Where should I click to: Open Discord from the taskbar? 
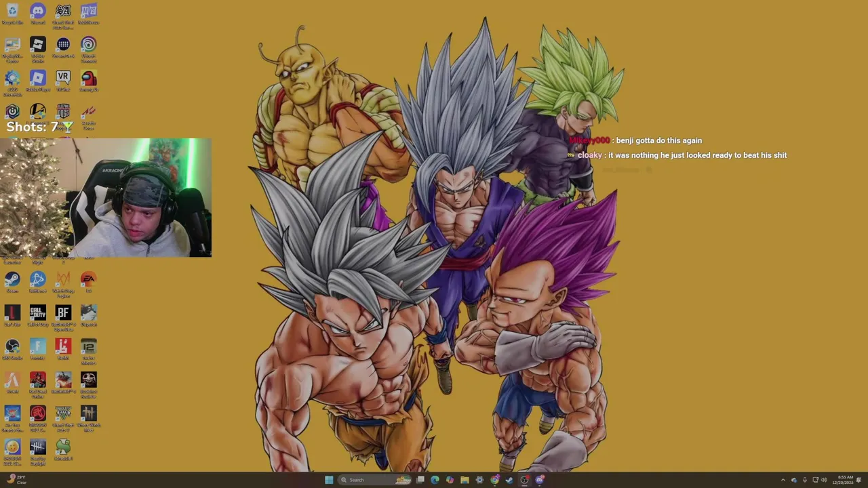540,480
